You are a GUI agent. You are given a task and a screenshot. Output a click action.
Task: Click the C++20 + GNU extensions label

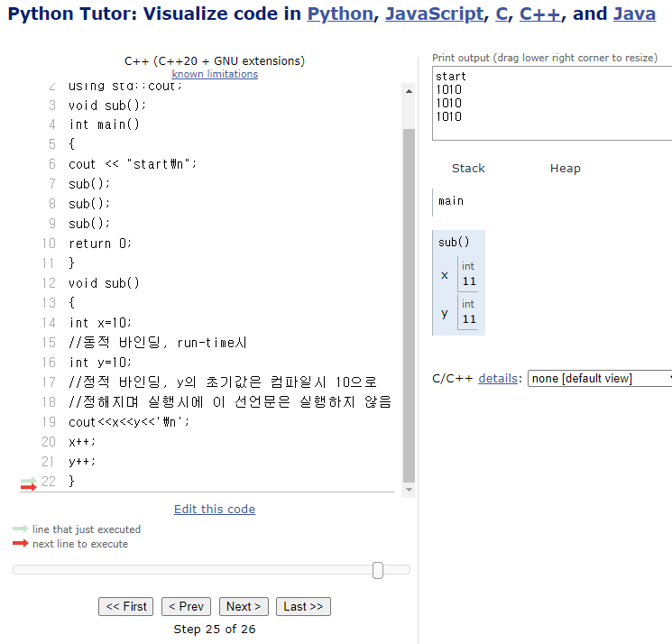(215, 60)
